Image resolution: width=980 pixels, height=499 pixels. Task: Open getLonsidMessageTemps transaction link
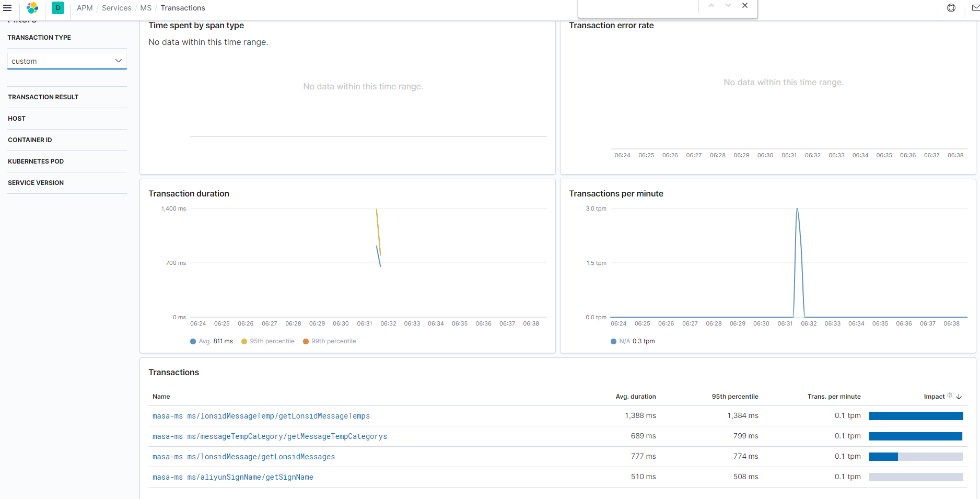tap(261, 416)
